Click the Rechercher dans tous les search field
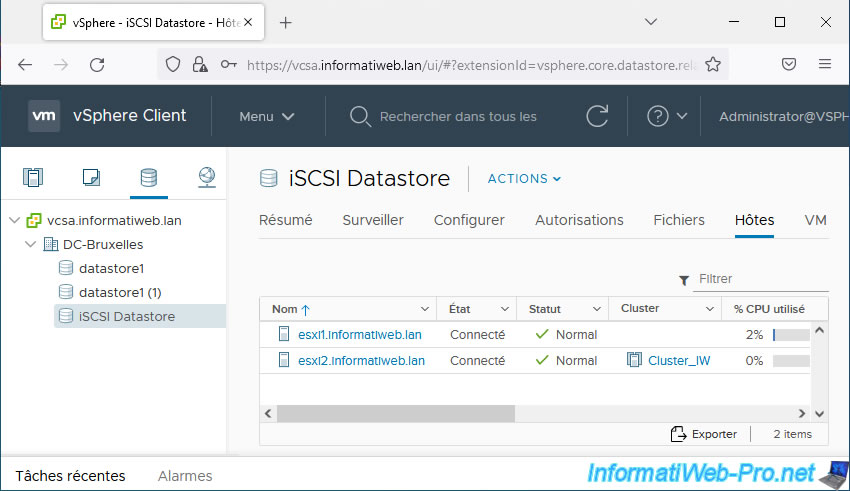 point(458,117)
